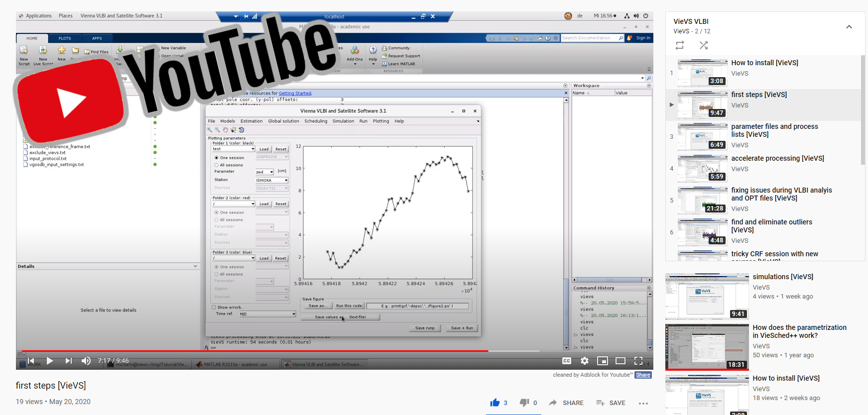Viewport: 868px width, 415px height.
Task: Dislike the video with thumbs down
Action: (x=524, y=403)
